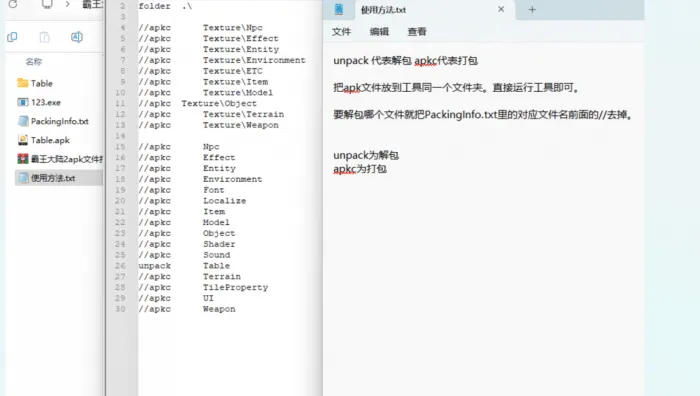Click the '//apkc Shader' line in the editor
Screen dimensions: 700x396
(x=187, y=244)
